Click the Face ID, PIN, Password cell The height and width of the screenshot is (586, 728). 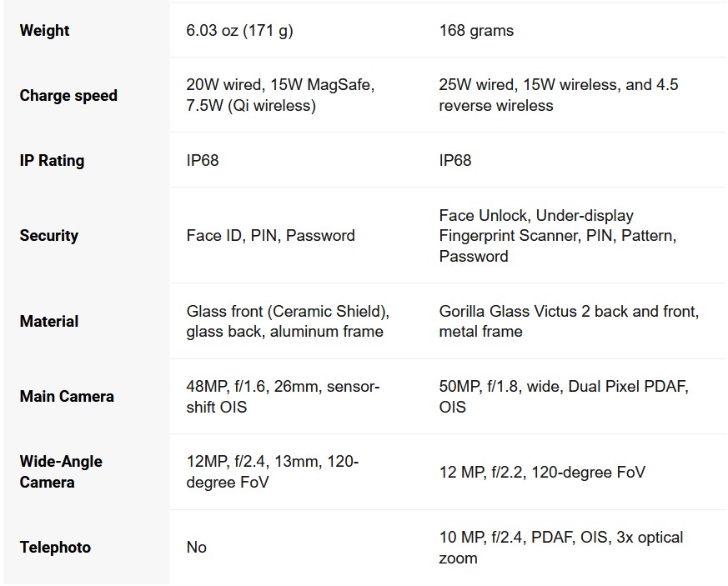pyautogui.click(x=270, y=236)
